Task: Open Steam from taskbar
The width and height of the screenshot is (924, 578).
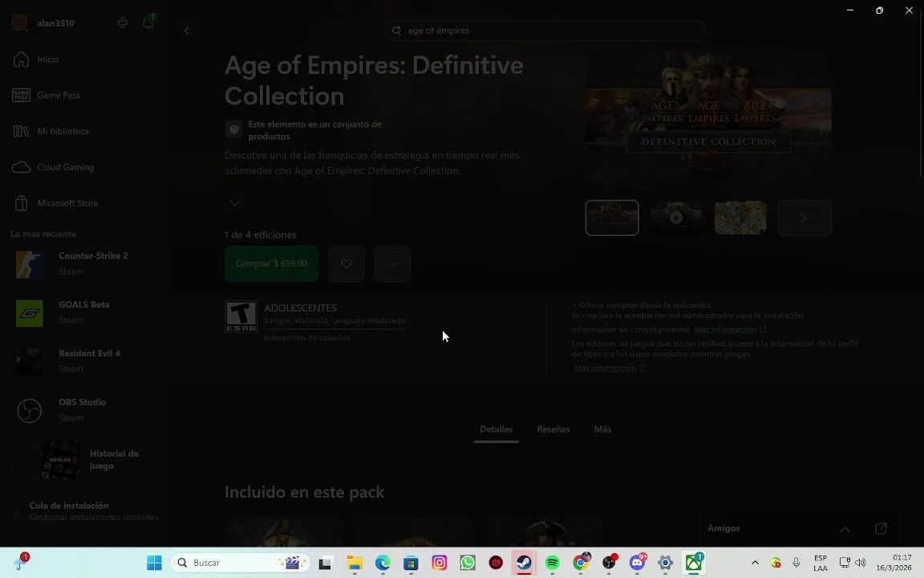Action: point(524,563)
